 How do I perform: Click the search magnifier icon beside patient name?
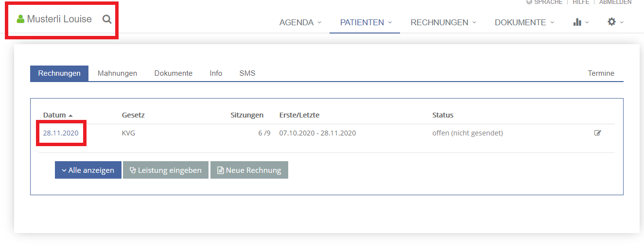pos(107,19)
